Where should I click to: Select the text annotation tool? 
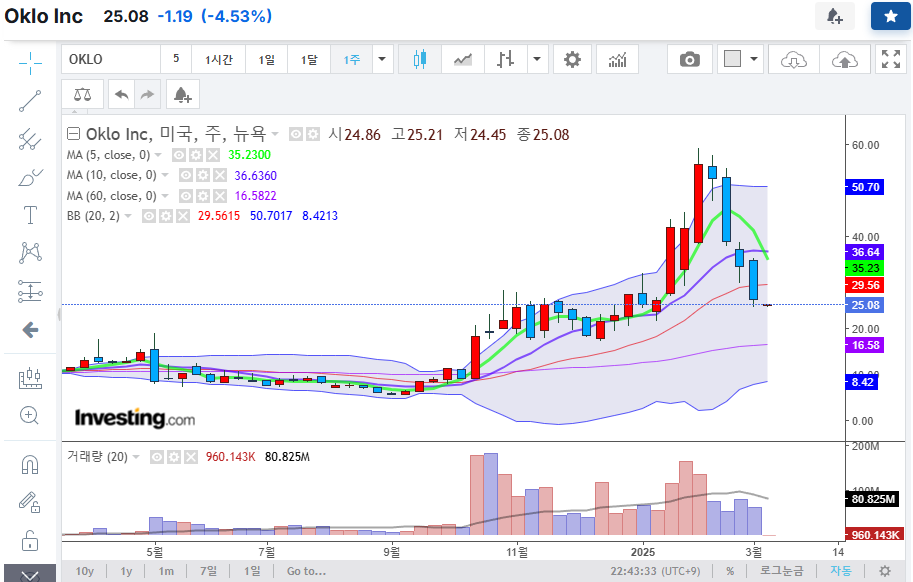coord(30,215)
